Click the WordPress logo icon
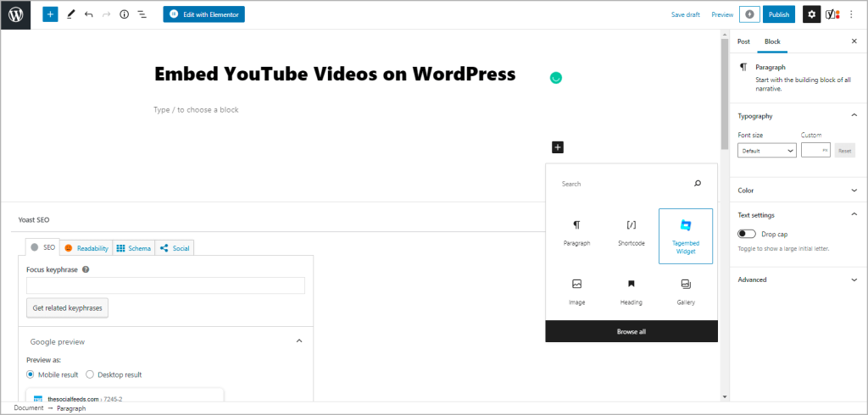This screenshot has height=415, width=868. click(x=16, y=15)
